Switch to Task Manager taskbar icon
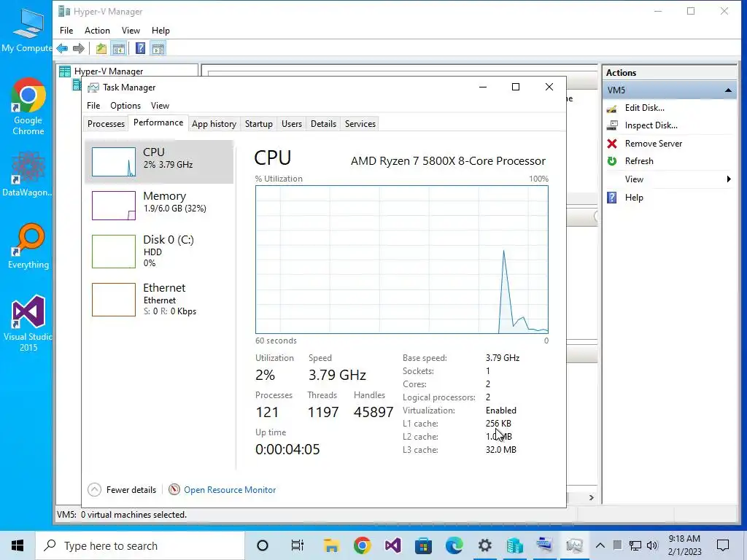 [x=575, y=545]
